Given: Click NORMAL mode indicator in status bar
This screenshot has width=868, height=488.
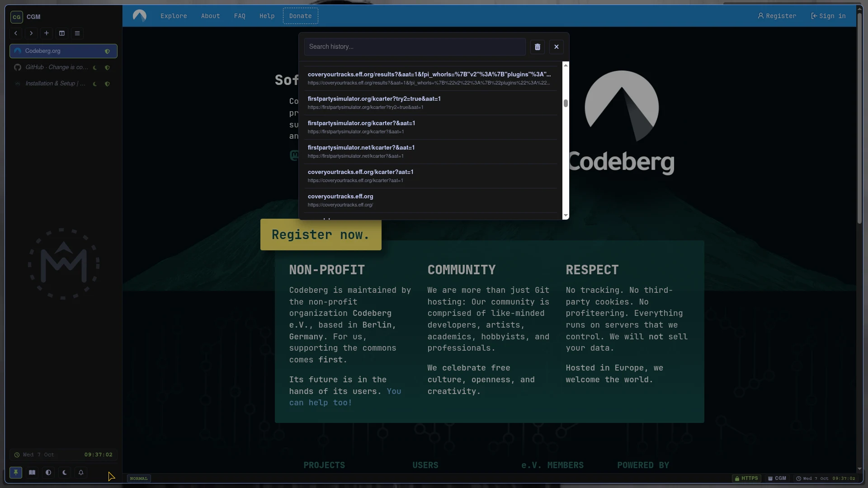Looking at the screenshot, I should [x=139, y=479].
